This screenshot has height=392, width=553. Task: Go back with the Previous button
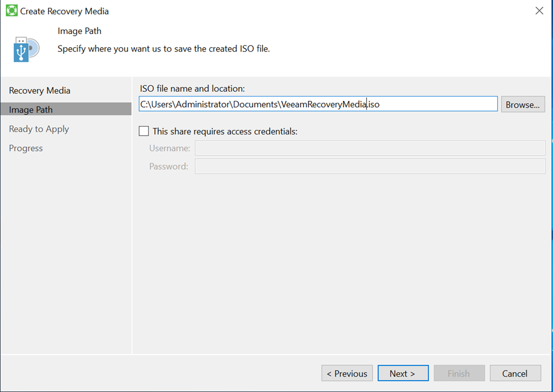coord(347,373)
